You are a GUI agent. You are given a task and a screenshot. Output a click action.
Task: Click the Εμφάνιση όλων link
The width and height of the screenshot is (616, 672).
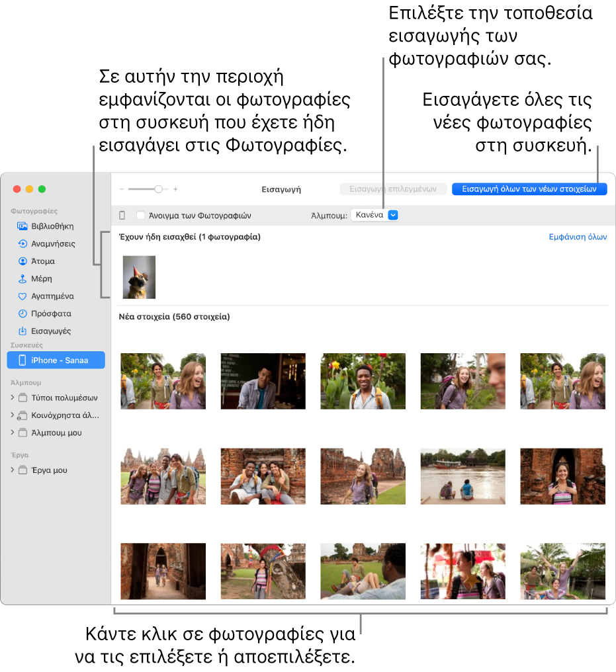point(578,237)
